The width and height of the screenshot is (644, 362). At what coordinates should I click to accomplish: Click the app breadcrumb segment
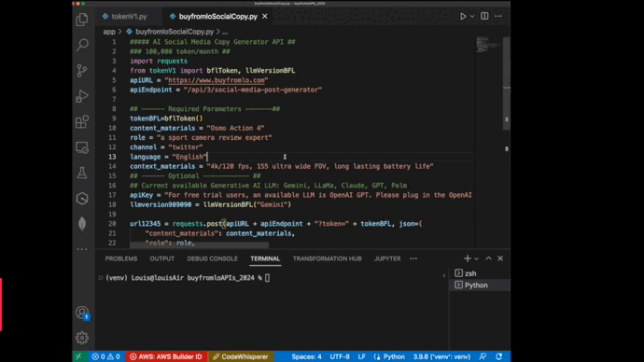(x=109, y=32)
